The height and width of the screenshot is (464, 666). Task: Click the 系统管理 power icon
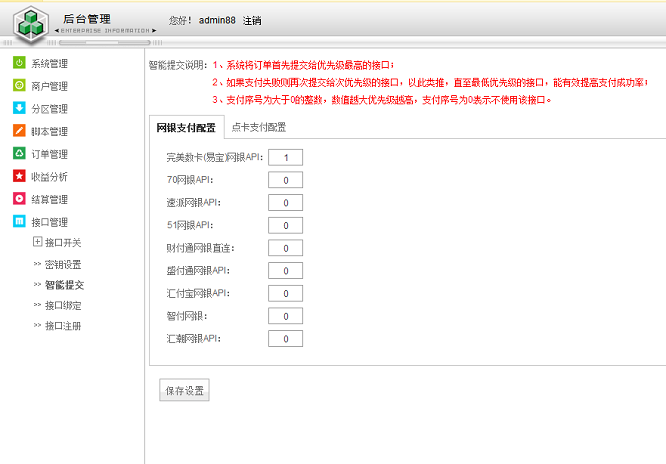pos(19,63)
